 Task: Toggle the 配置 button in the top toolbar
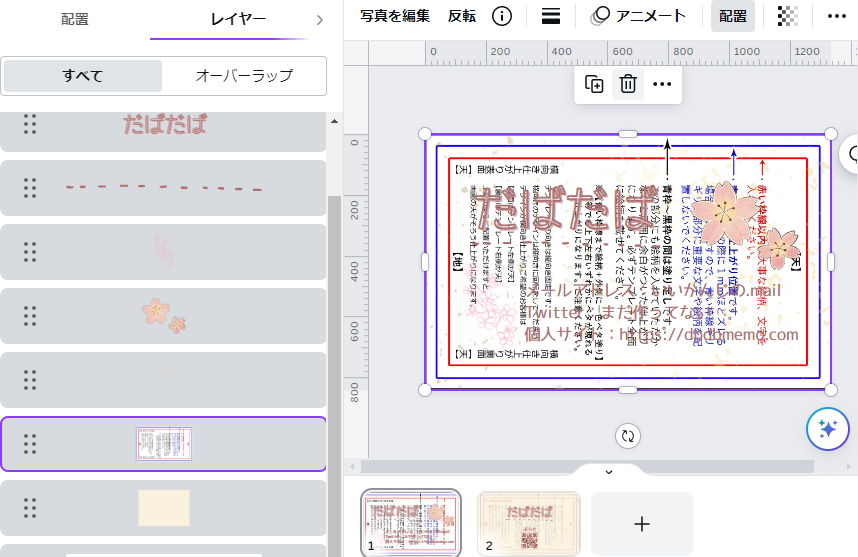(733, 16)
